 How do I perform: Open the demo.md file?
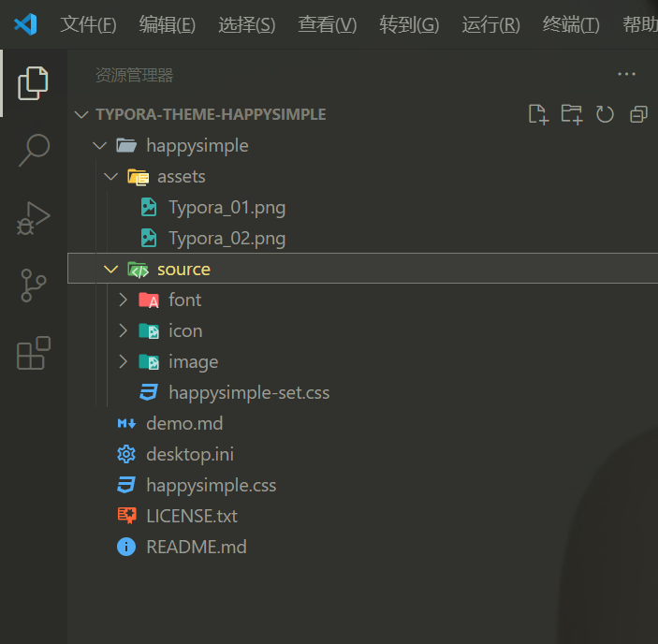click(x=184, y=424)
